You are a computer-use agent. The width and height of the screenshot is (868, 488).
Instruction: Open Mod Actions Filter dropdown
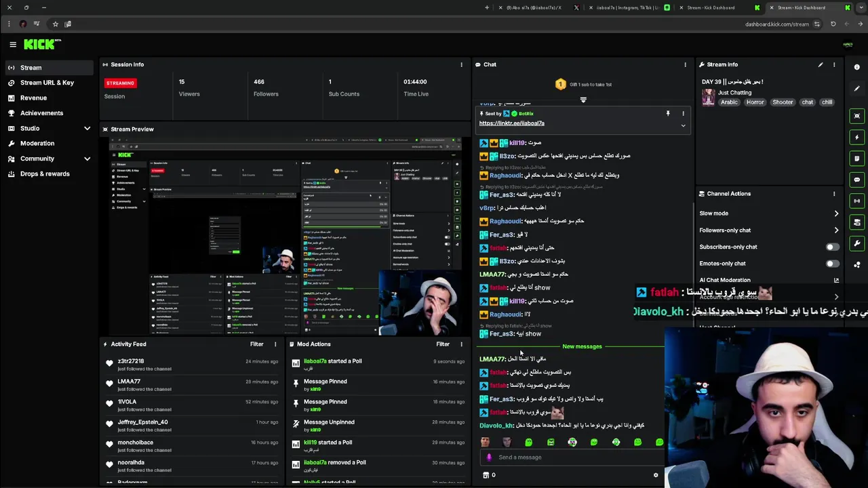click(x=443, y=344)
